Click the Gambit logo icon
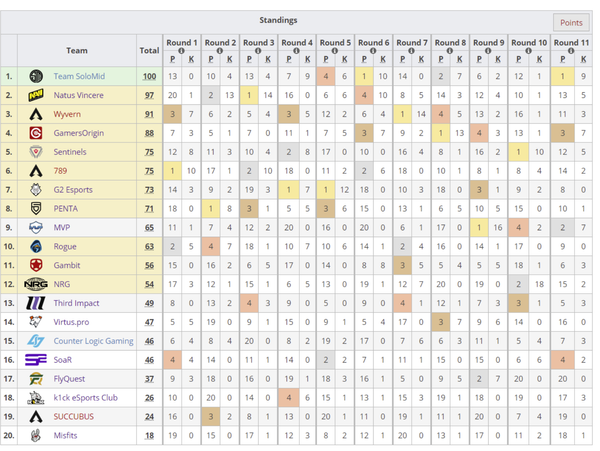Image resolution: width=600 pixels, height=451 pixels. coord(36,265)
